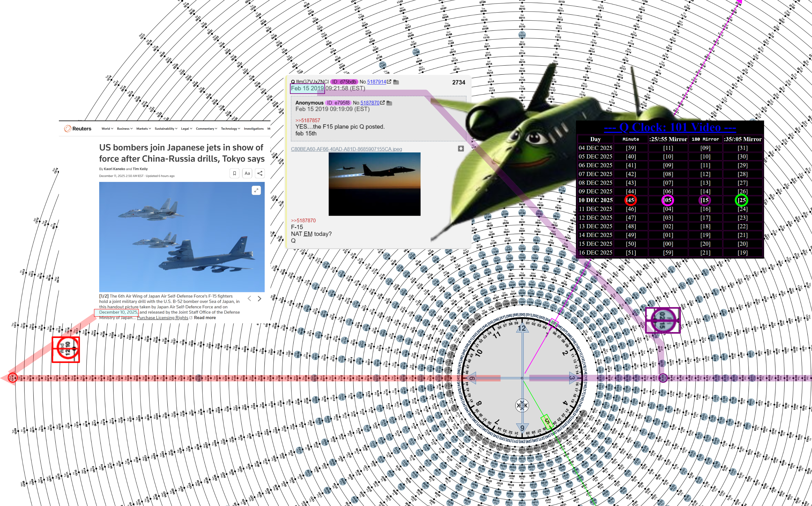
Task: Open the Q Clock: 101 Video link
Action: 670,127
